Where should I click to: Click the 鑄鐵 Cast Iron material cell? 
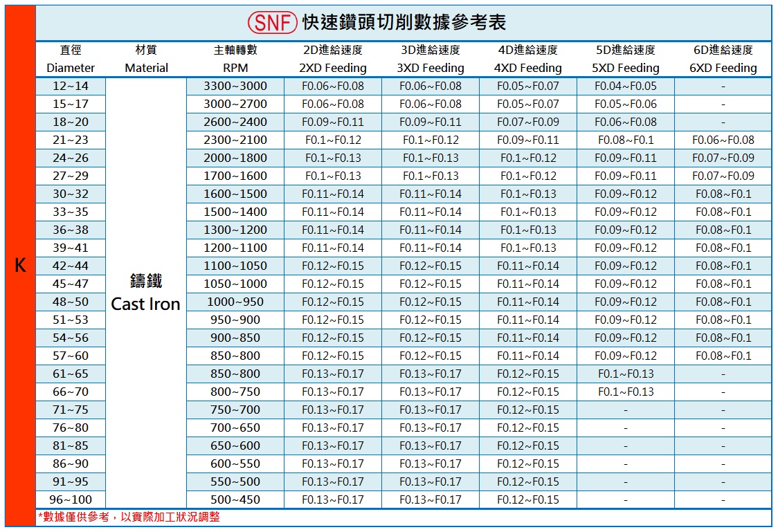coord(146,293)
